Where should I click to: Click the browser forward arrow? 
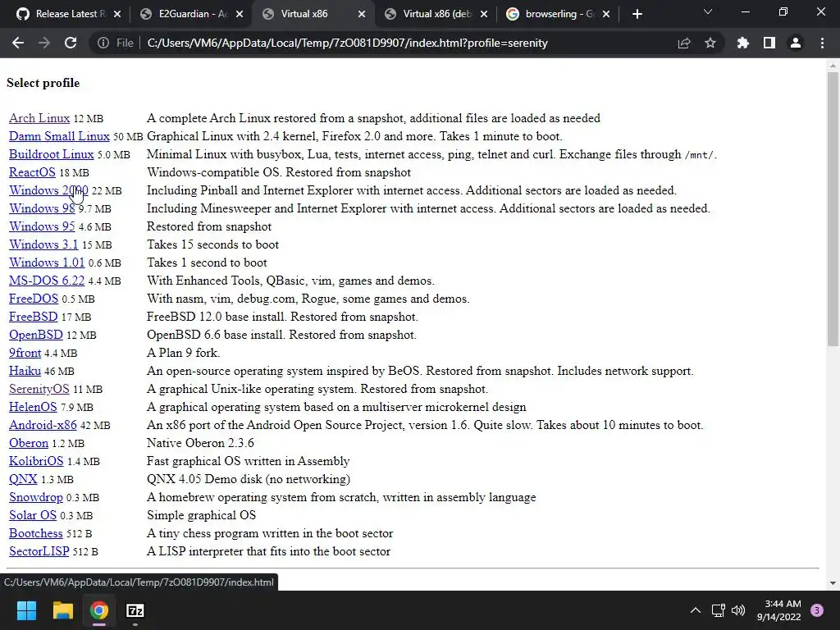pos(44,43)
